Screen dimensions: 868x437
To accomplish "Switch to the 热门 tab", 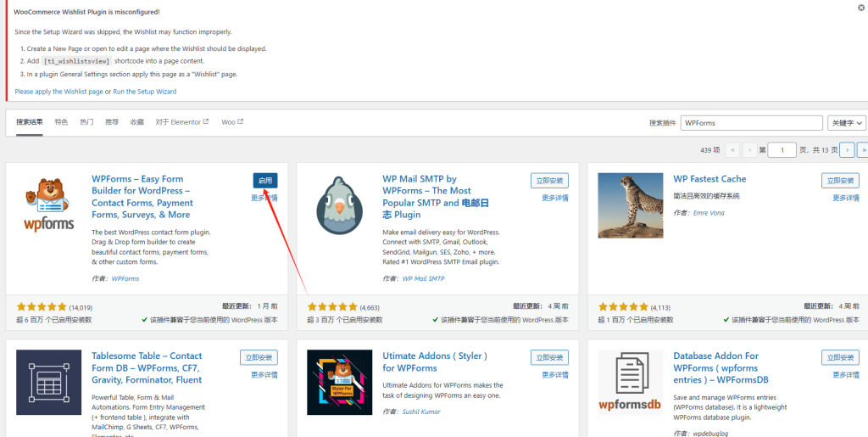I will [86, 122].
